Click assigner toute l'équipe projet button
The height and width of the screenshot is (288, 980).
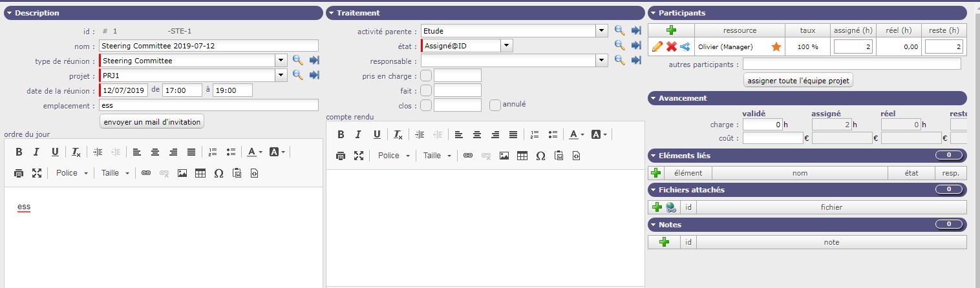click(x=798, y=80)
